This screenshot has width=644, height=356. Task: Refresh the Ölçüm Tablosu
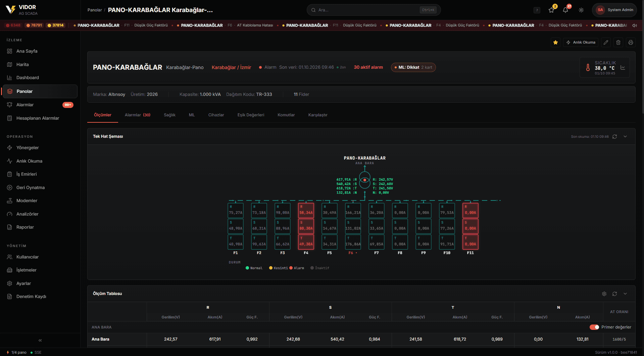[614, 294]
